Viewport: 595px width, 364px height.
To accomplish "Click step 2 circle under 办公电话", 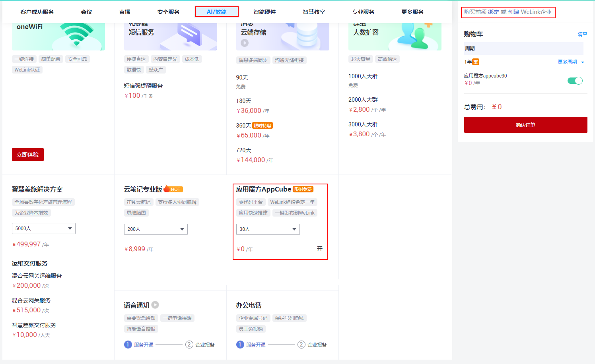I will click(x=301, y=345).
